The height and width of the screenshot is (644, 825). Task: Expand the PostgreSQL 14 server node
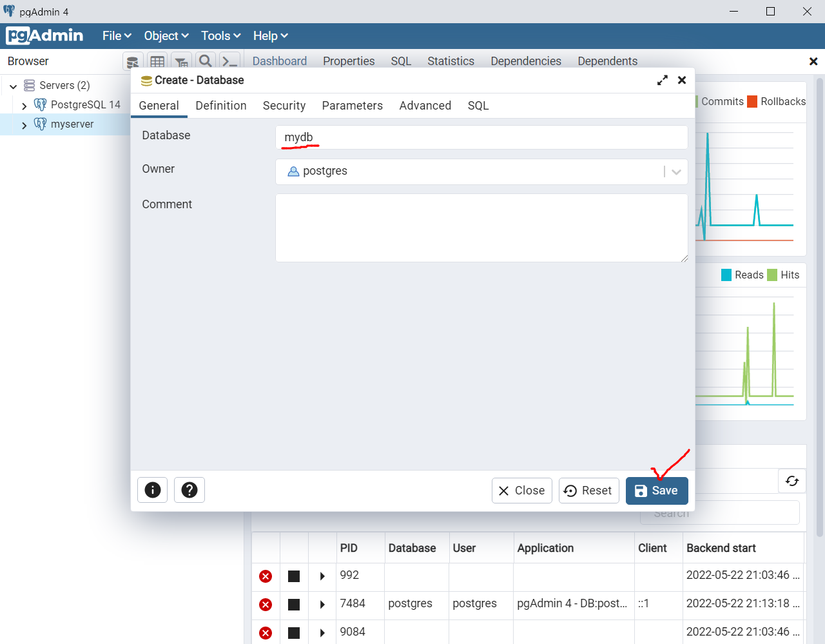click(24, 106)
